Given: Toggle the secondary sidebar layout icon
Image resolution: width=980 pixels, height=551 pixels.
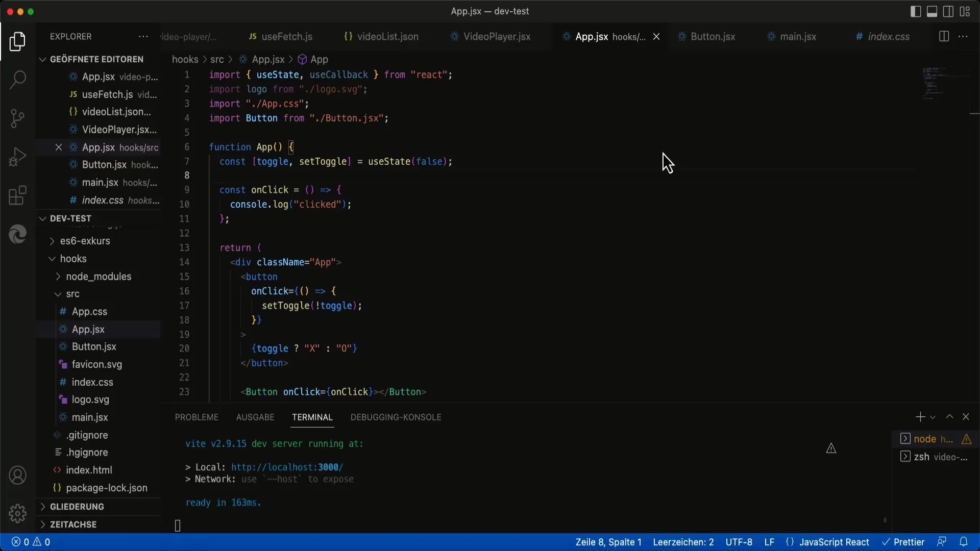Looking at the screenshot, I should (948, 11).
